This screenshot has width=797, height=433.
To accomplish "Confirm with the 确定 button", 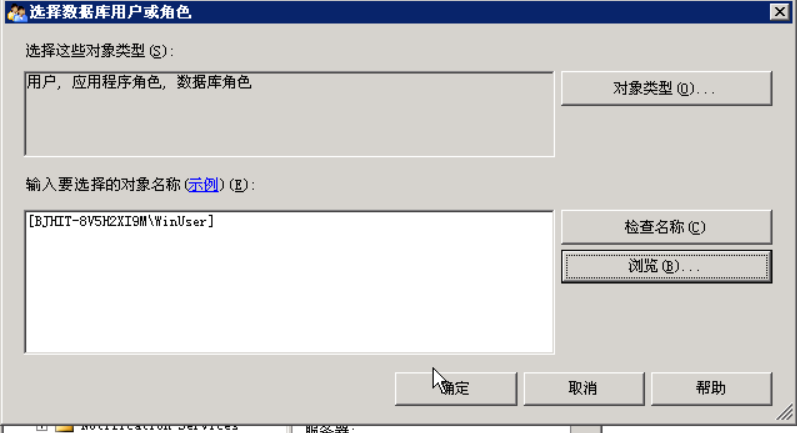I will (x=456, y=389).
